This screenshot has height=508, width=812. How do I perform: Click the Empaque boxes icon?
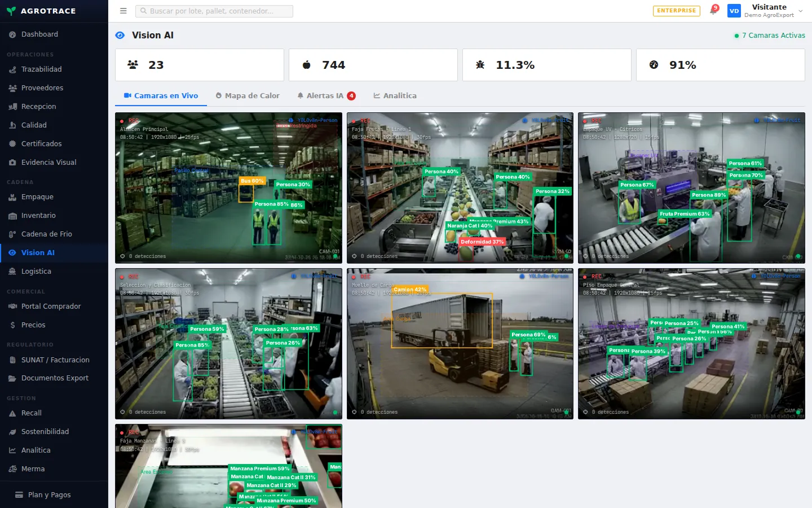pyautogui.click(x=12, y=197)
